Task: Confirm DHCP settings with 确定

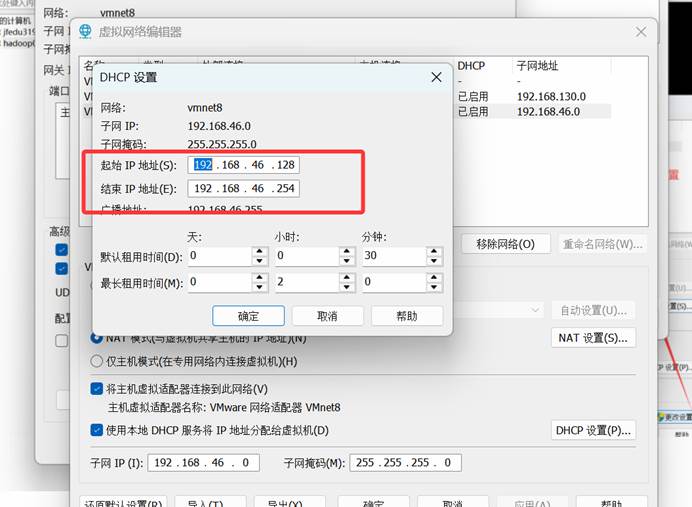Action: [248, 316]
